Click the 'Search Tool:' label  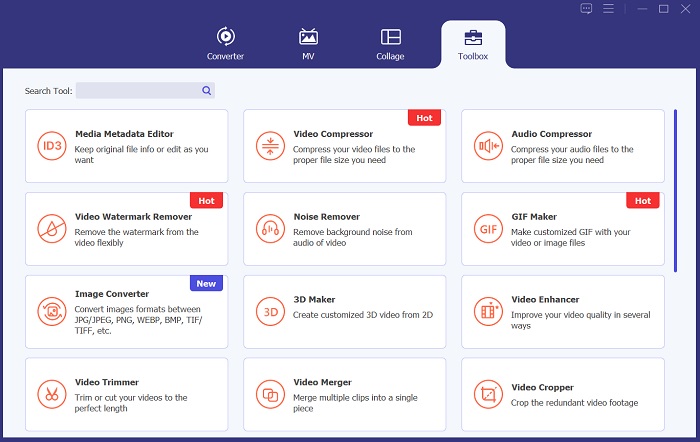48,91
